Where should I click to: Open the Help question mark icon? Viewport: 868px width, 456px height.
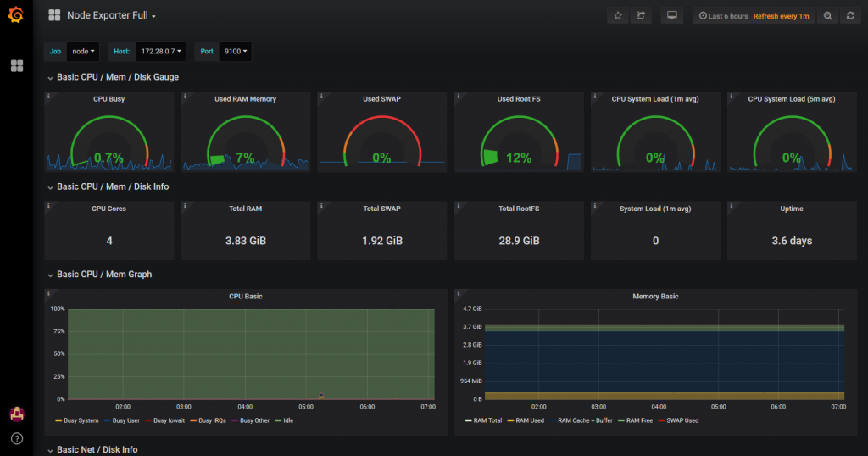pyautogui.click(x=17, y=438)
